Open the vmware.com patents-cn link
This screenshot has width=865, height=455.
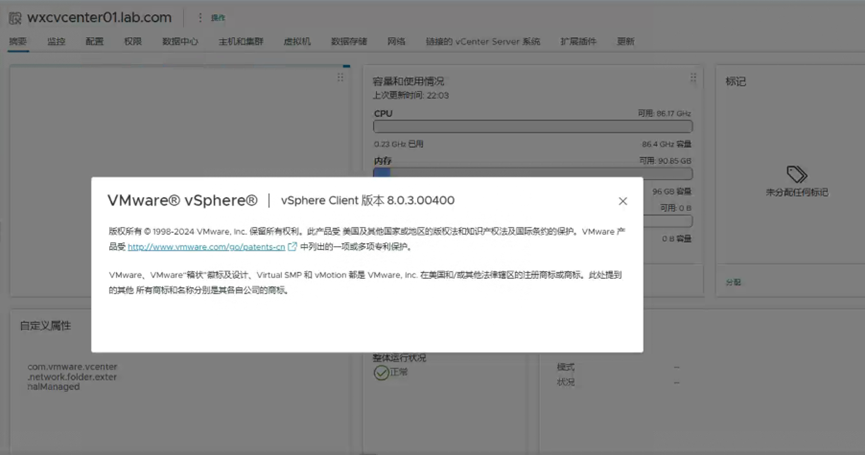[206, 247]
